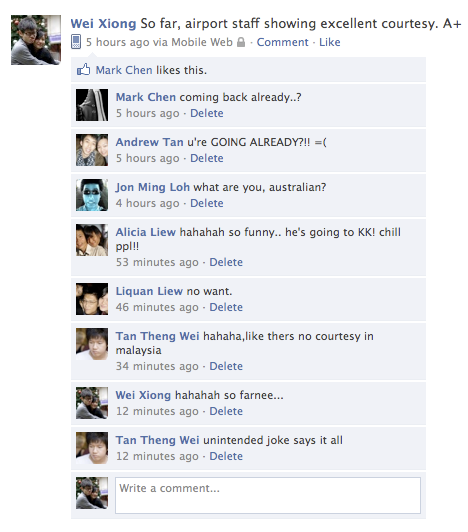The image size is (468, 532).
Task: Delete Andrew Tan's comment
Action: coord(207,158)
